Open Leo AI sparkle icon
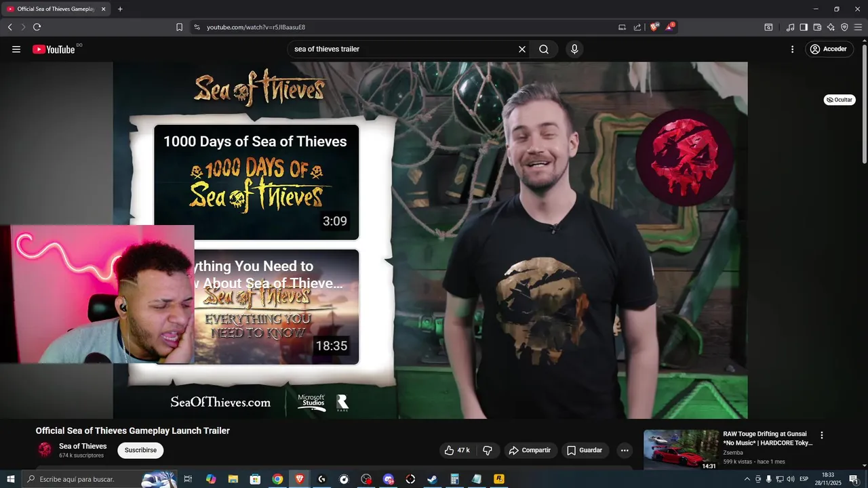 click(831, 27)
